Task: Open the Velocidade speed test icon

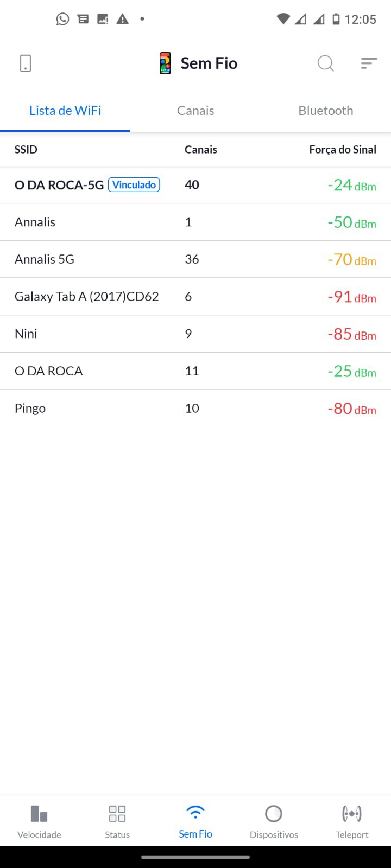Action: point(39,814)
